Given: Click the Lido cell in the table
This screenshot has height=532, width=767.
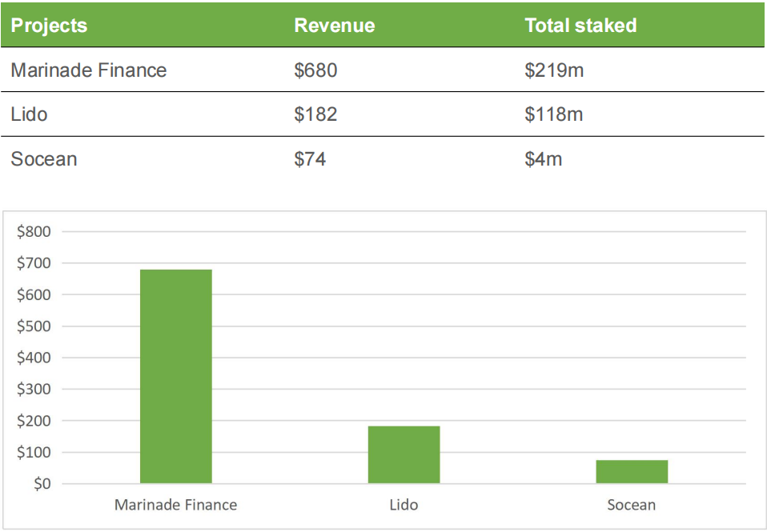Looking at the screenshot, I should 30,114.
